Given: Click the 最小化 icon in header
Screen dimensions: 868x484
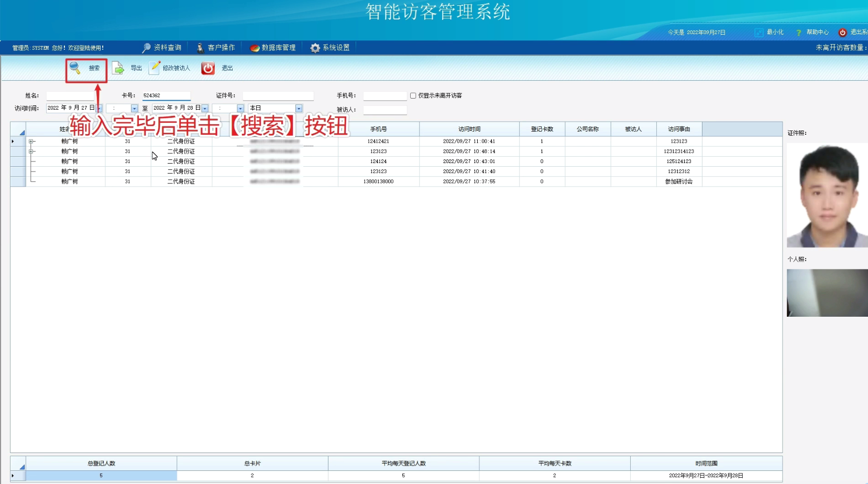Looking at the screenshot, I should [x=759, y=33].
